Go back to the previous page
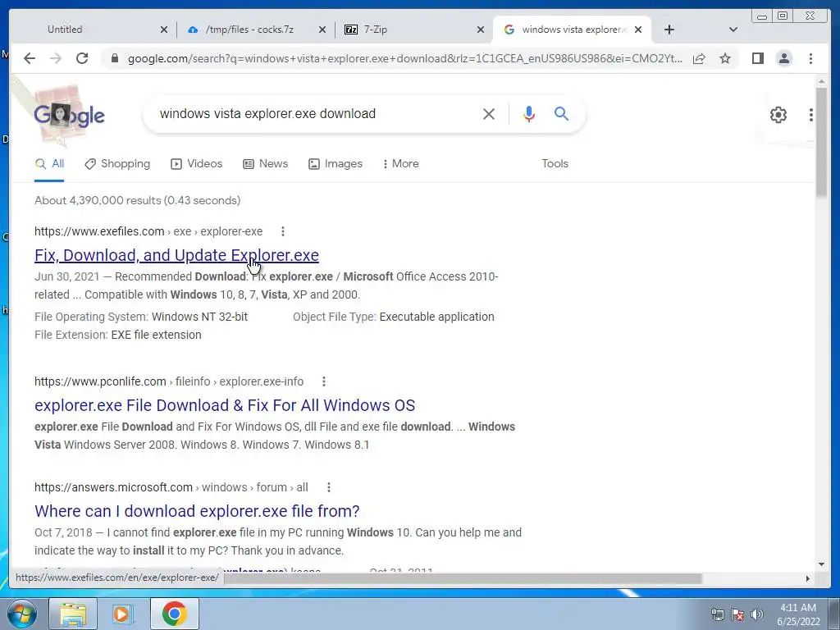Image resolution: width=840 pixels, height=630 pixels. [x=30, y=58]
